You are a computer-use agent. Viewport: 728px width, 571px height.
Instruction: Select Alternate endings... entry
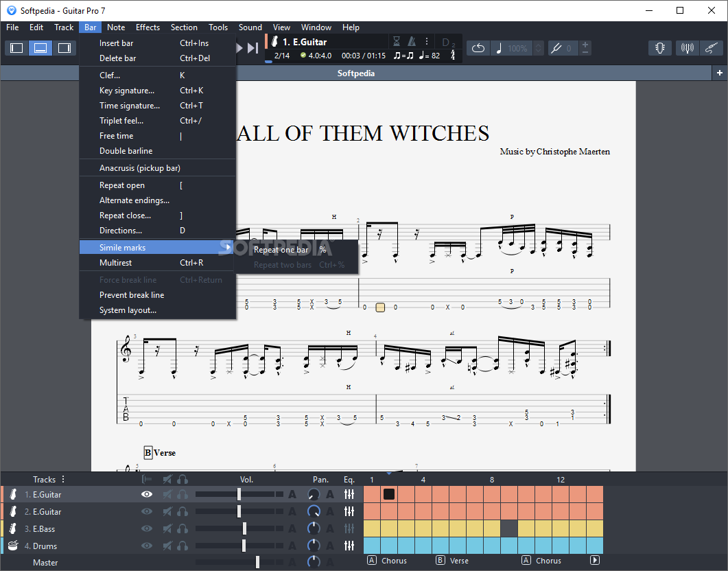(x=158, y=200)
